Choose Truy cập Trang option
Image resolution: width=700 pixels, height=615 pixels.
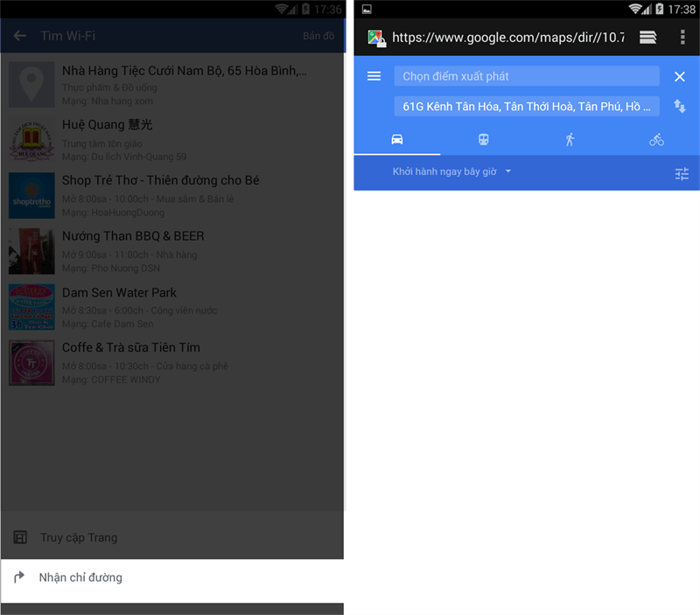172,537
